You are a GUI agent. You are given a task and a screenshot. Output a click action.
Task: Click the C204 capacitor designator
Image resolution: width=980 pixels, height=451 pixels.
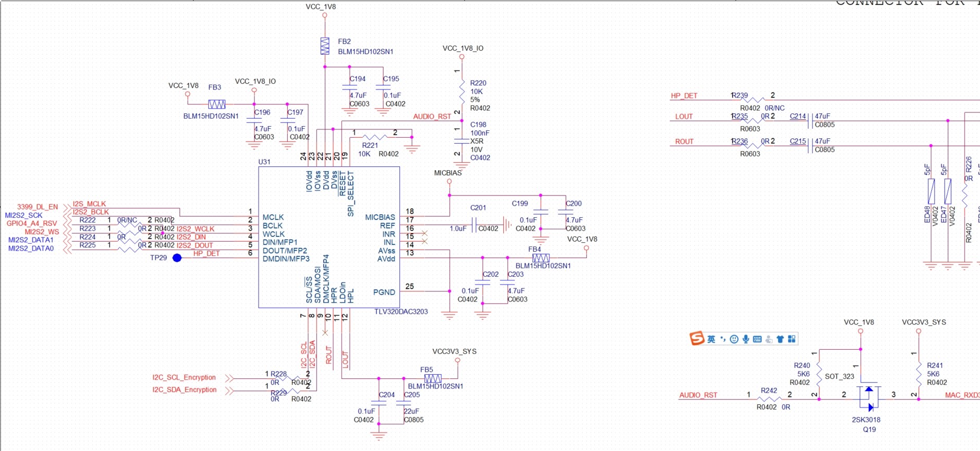click(387, 395)
